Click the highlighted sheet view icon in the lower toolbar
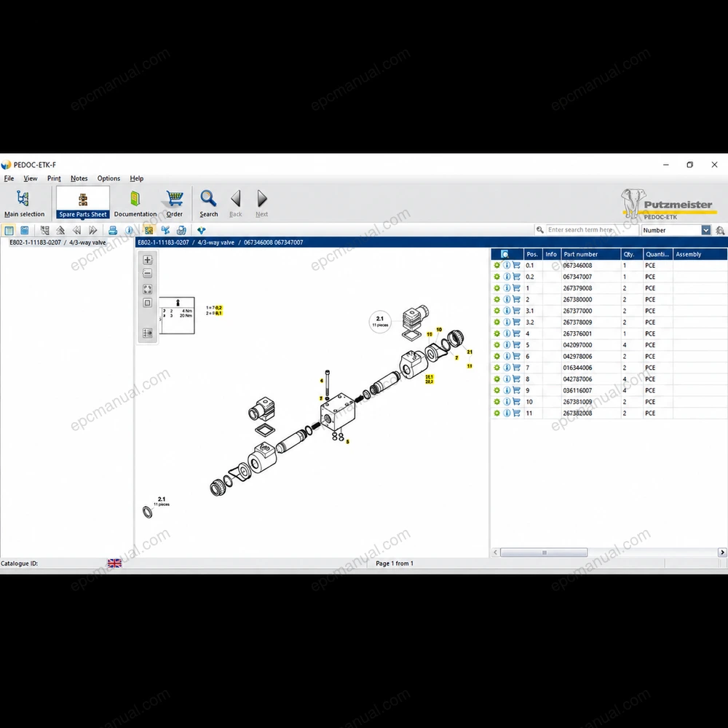728x728 pixels. [9, 230]
